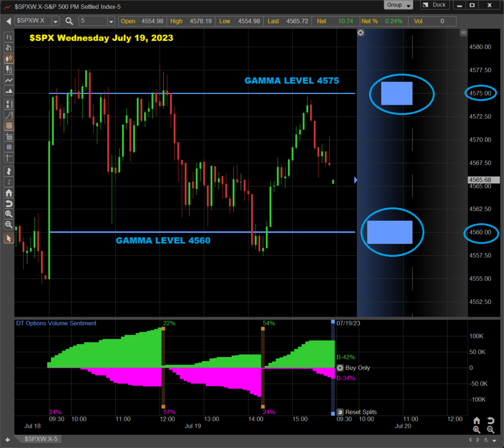Choose the area (mountain) chart icon
The width and height of the screenshot is (504, 448).
8,91
